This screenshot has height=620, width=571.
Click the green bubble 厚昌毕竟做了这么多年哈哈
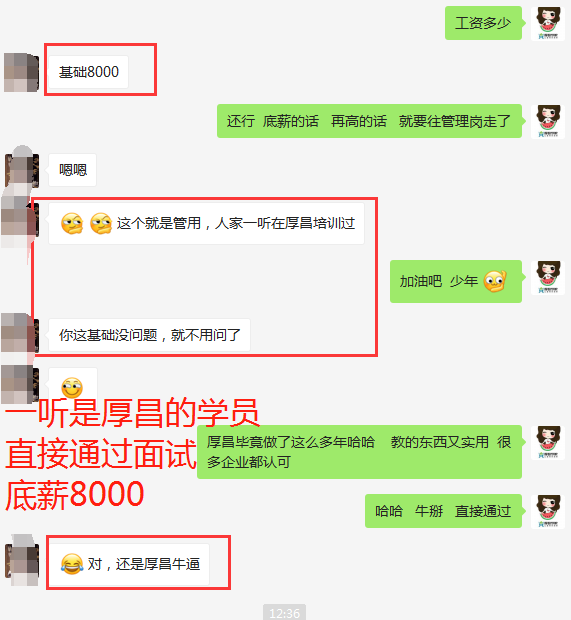(x=359, y=452)
